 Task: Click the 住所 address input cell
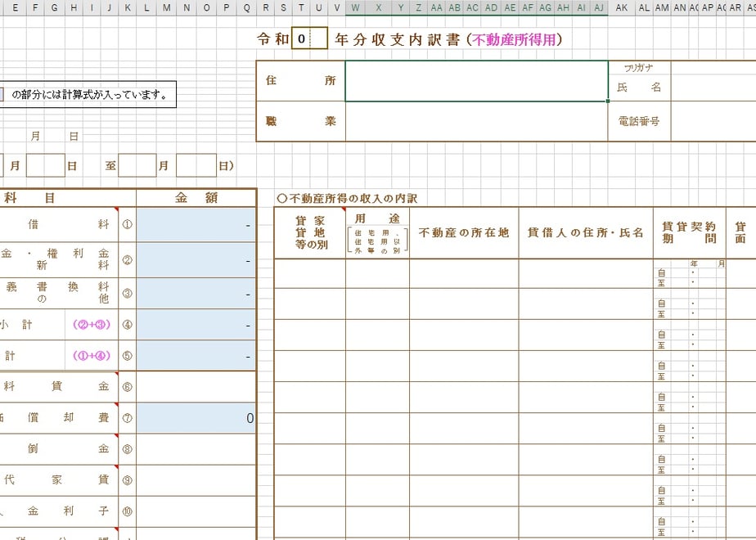(x=476, y=81)
